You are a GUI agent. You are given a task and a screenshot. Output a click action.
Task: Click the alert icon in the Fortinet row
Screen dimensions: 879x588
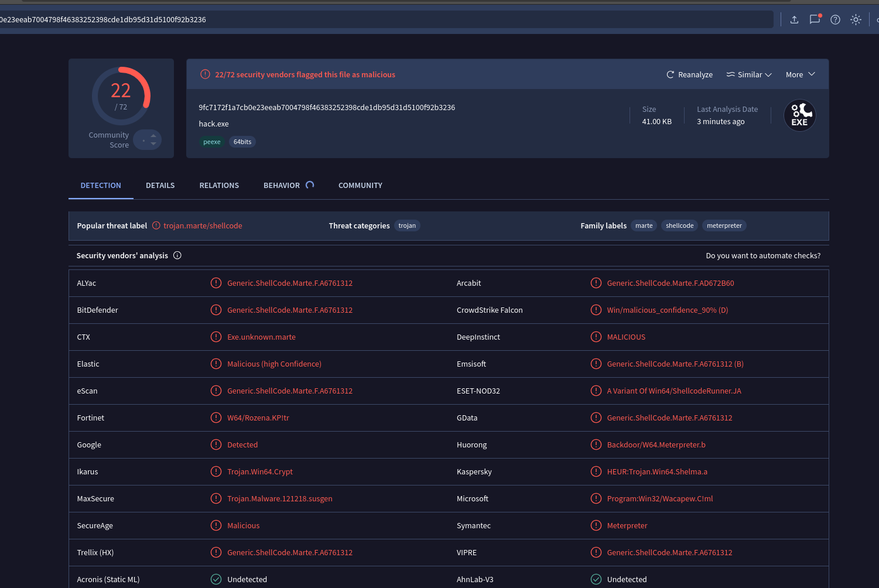[216, 418]
